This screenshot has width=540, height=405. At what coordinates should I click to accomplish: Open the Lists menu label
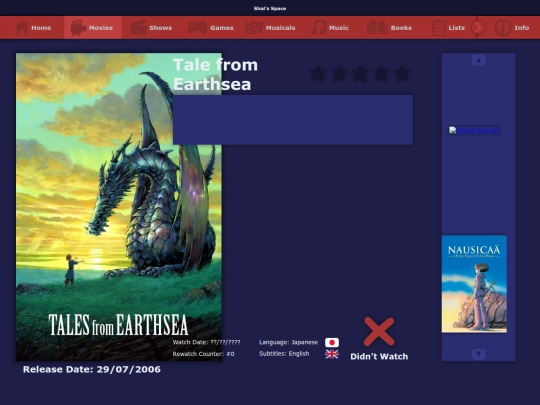(457, 28)
